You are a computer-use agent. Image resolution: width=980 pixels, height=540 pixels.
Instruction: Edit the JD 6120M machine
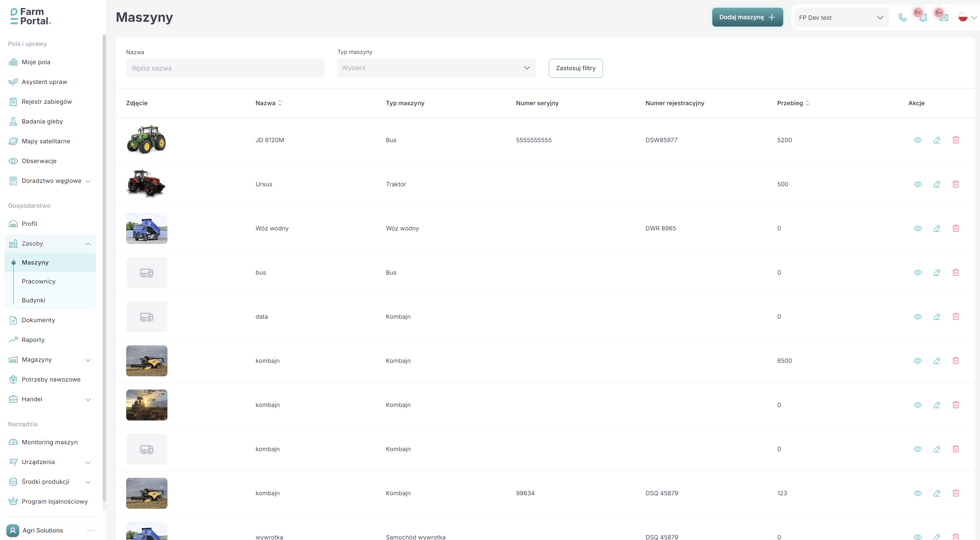point(937,140)
